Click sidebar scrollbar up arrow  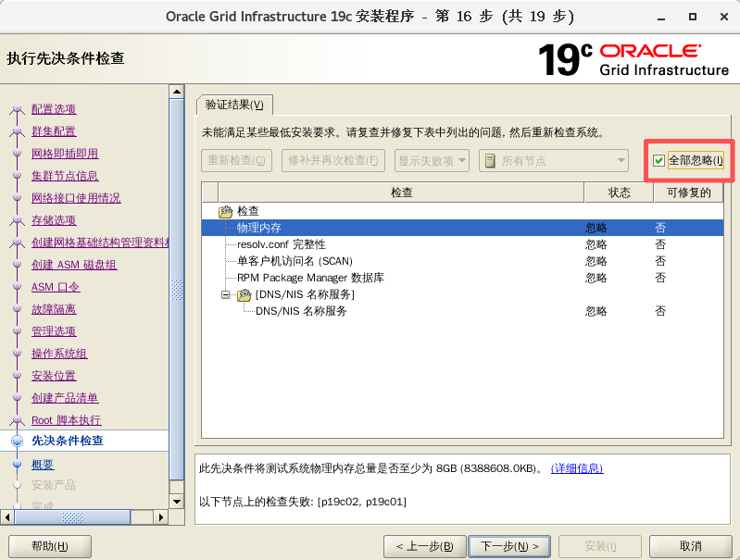[x=177, y=92]
